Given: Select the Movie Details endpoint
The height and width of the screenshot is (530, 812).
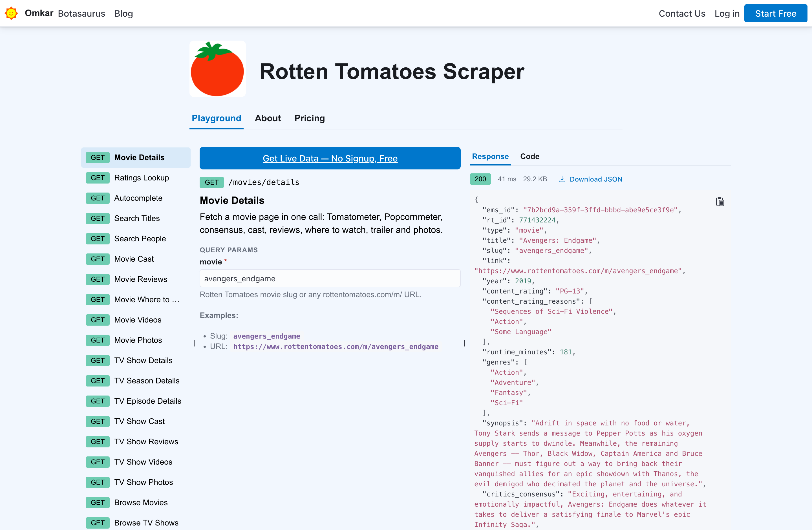Looking at the screenshot, I should coord(136,158).
